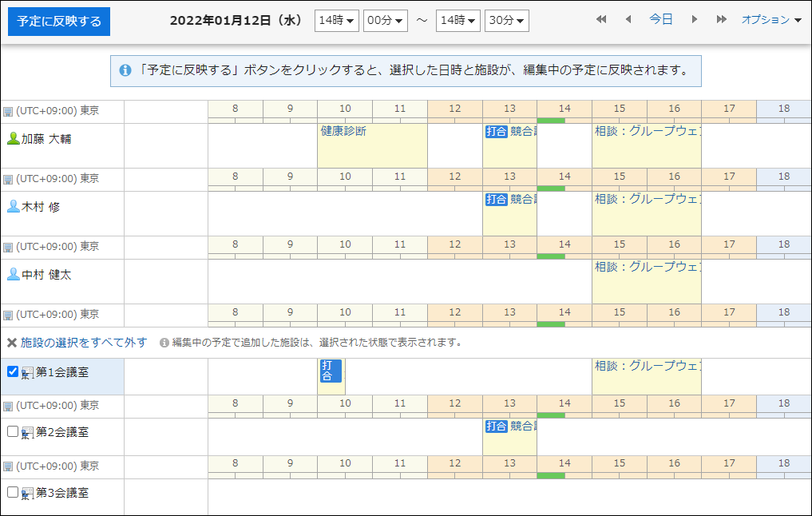Image resolution: width=812 pixels, height=516 pixels.
Task: Uncheck the 第1会議室 checkbox
Action: pyautogui.click(x=13, y=371)
